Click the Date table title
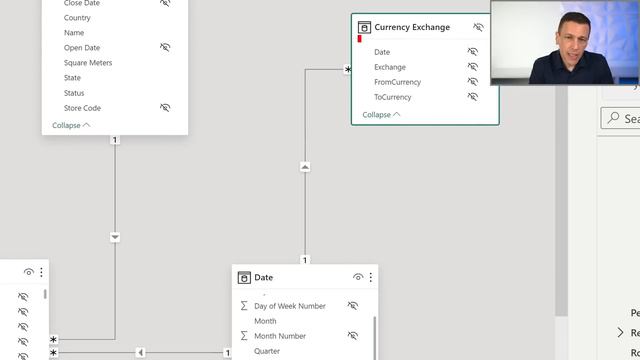This screenshot has height=360, width=640. coord(263,278)
